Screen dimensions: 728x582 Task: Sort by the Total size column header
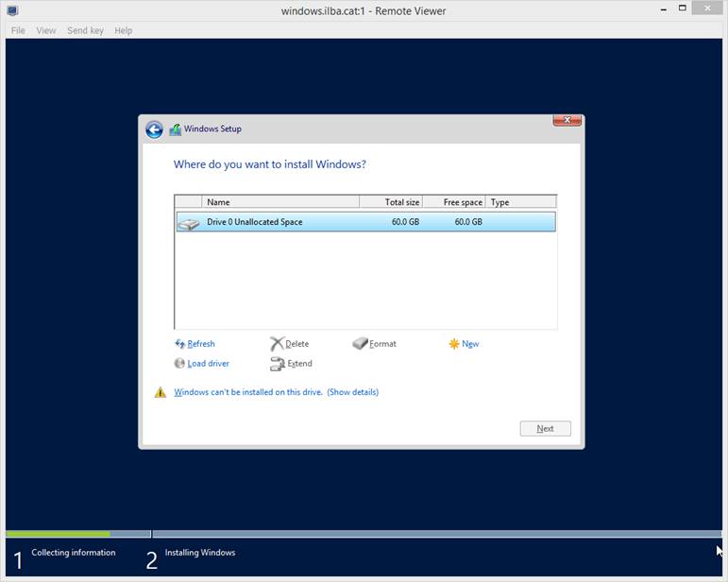point(391,202)
